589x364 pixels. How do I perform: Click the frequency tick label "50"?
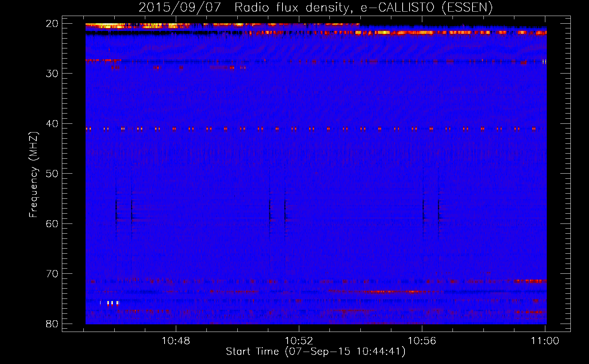52,174
